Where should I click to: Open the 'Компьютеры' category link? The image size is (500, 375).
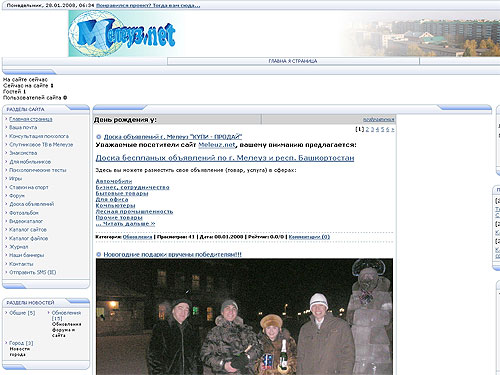[x=116, y=205]
